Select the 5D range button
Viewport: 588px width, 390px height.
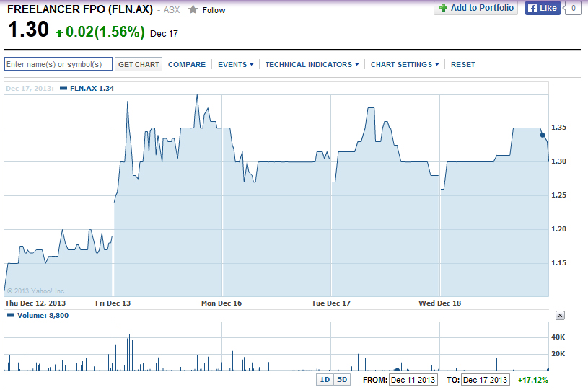point(342,379)
